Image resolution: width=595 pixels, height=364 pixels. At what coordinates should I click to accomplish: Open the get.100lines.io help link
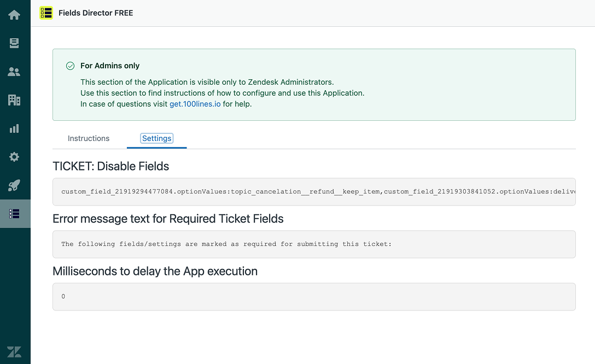click(195, 104)
